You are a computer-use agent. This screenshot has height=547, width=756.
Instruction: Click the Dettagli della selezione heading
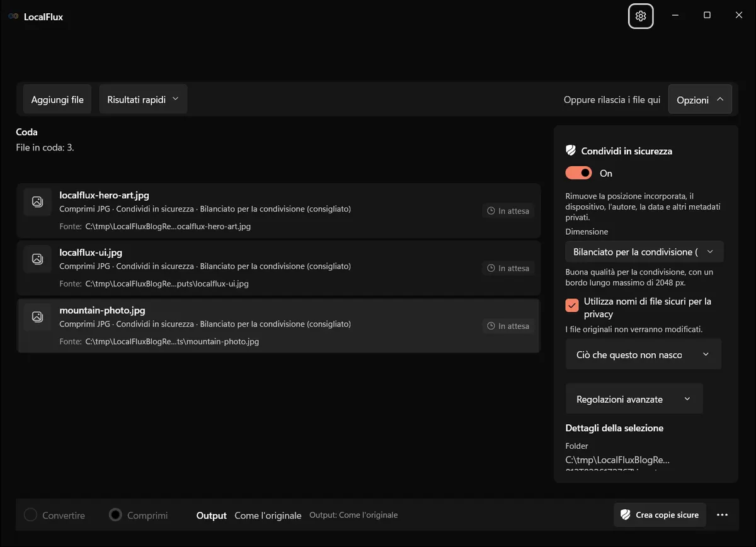click(x=614, y=428)
